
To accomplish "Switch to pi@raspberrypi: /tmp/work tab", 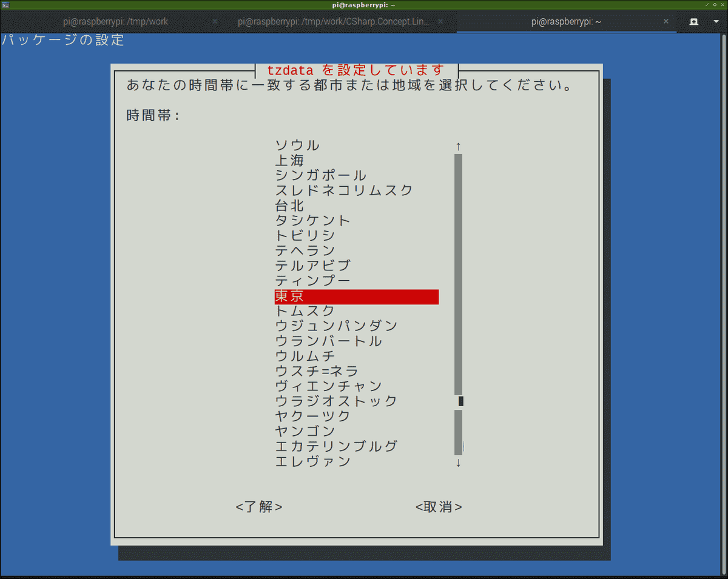I will (116, 21).
